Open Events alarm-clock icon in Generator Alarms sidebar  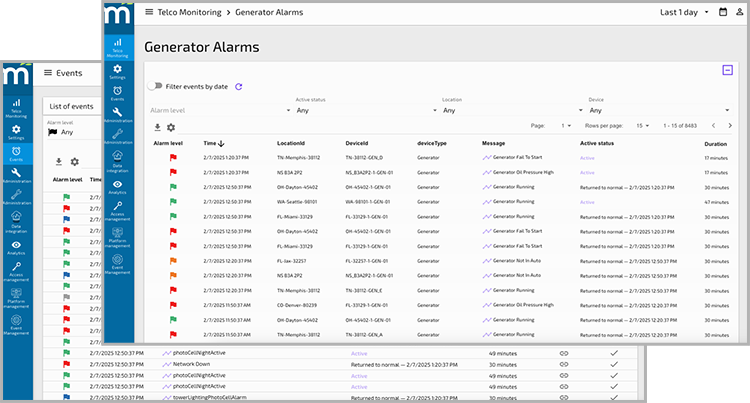click(x=118, y=93)
